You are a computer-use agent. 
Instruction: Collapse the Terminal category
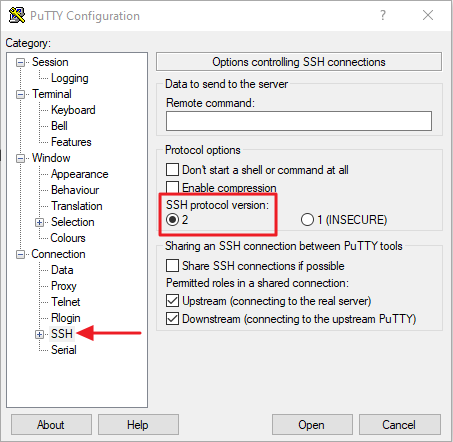pos(20,94)
